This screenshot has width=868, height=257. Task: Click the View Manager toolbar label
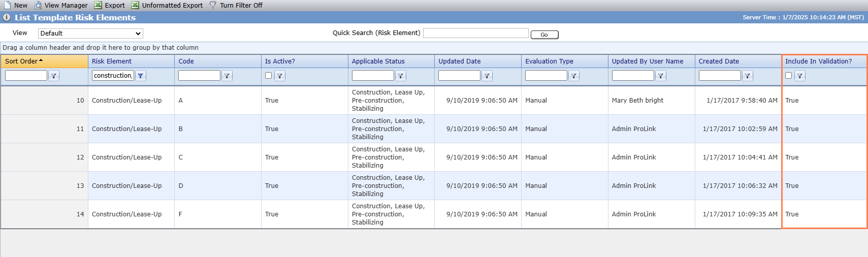(66, 5)
